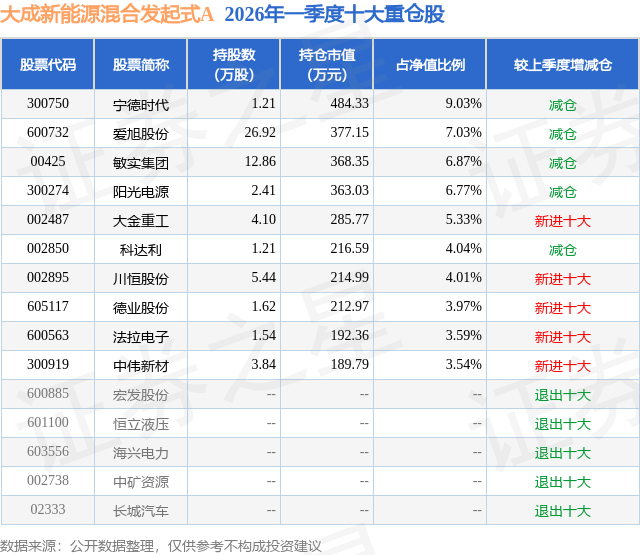640x555 pixels.
Task: Click 退出十大 in 海兴电力 row
Action: (563, 453)
